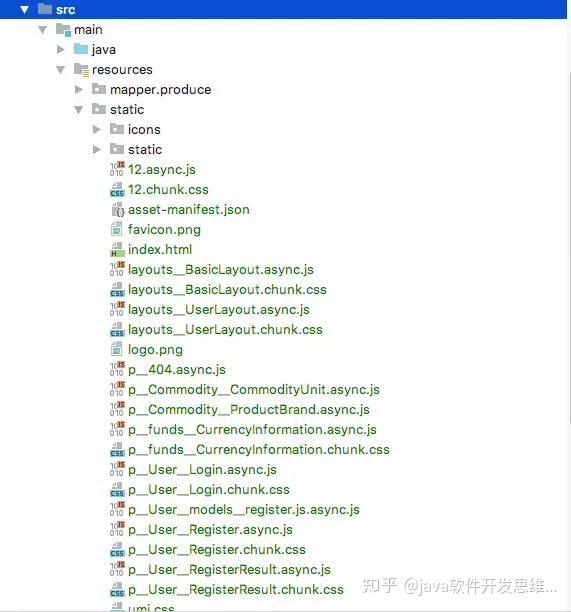Click the JS icon beside 12.async.js
Image resolution: width=571 pixels, height=612 pixels.
(117, 169)
